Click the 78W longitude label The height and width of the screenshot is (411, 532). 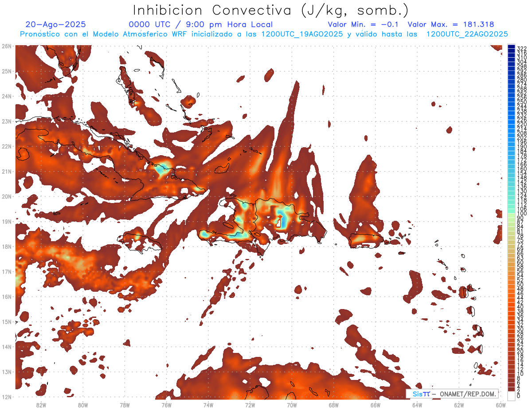[x=125, y=404]
